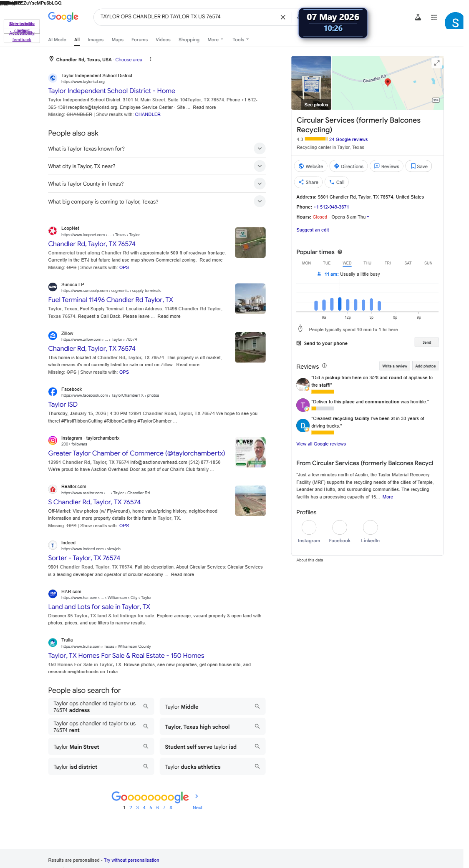Click the Call button
The image size is (469, 868).
click(x=337, y=182)
